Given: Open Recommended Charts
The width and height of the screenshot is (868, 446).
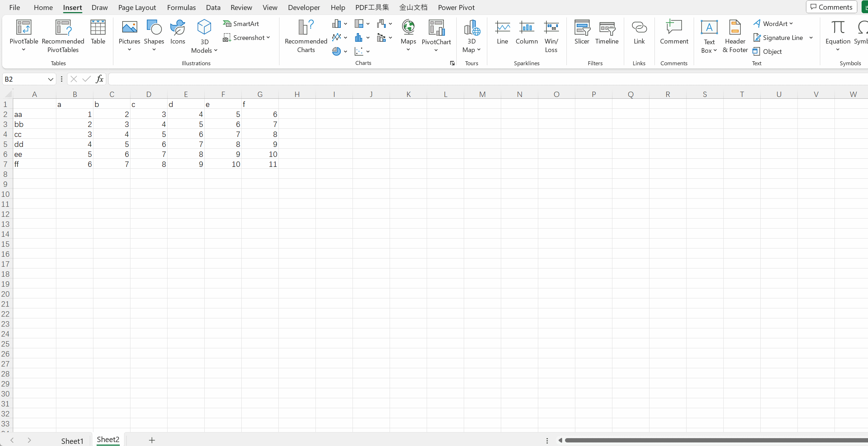Looking at the screenshot, I should coord(305,36).
